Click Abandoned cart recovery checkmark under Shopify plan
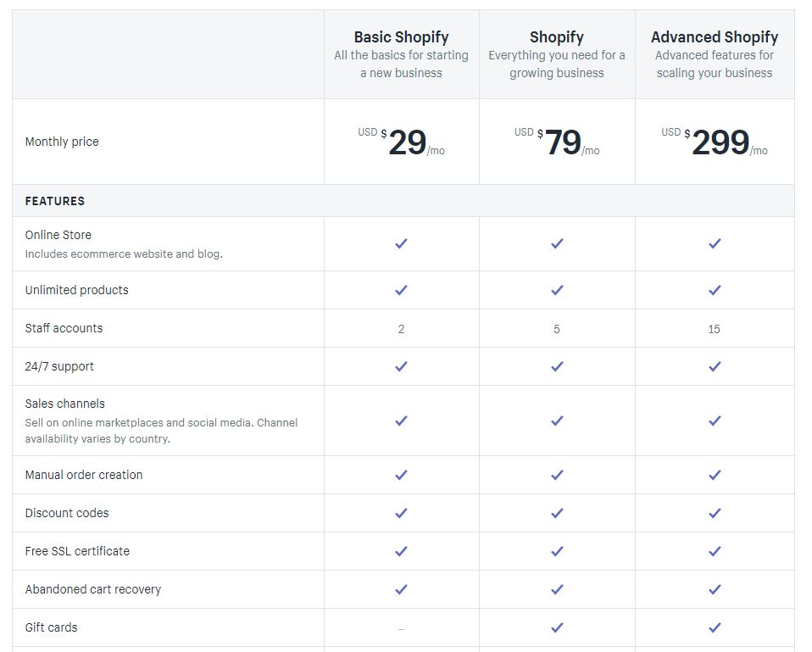Viewport: 812px width, 652px height. (x=557, y=589)
